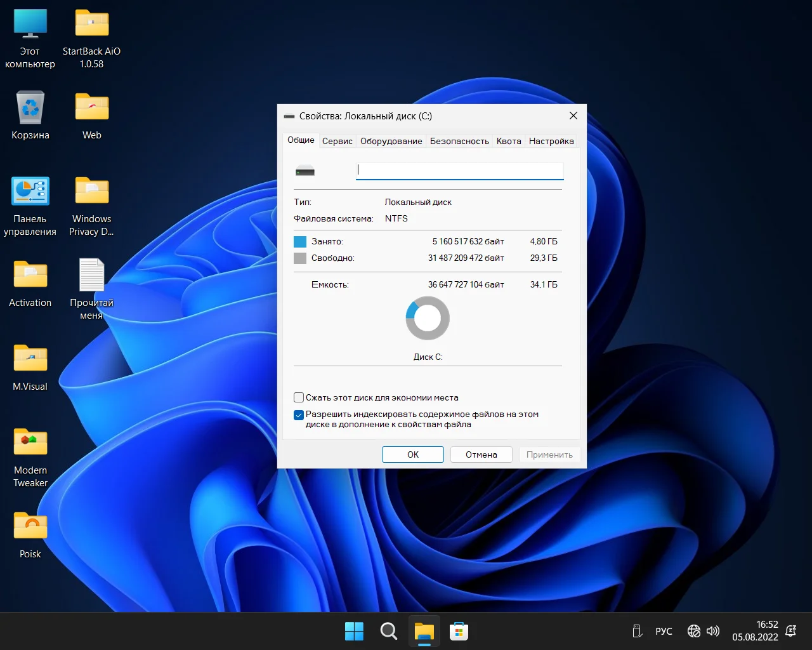Image resolution: width=812 pixels, height=650 pixels.
Task: Click the USB safely remove tray icon
Action: click(638, 631)
